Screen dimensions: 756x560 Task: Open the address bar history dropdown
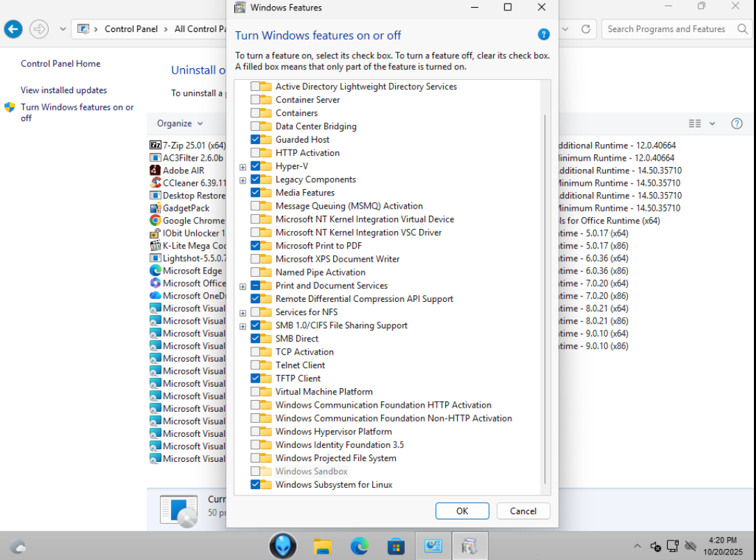tap(565, 29)
